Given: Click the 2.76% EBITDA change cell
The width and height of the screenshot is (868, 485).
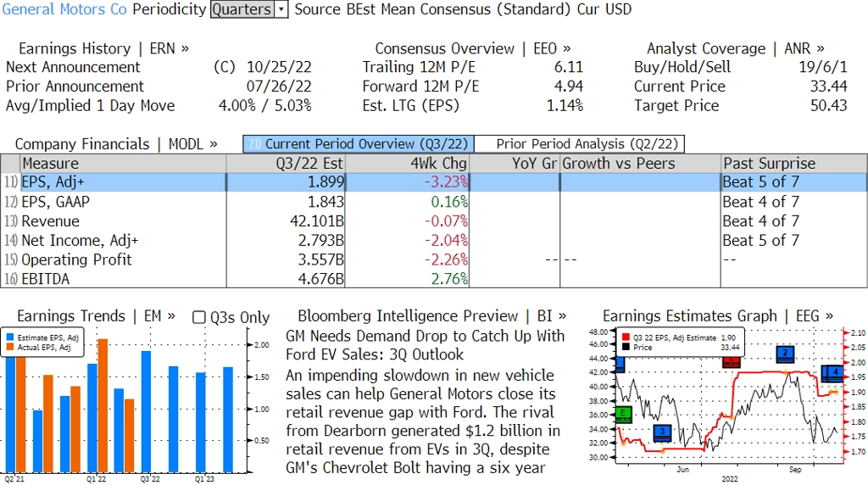Looking at the screenshot, I should coord(449,278).
